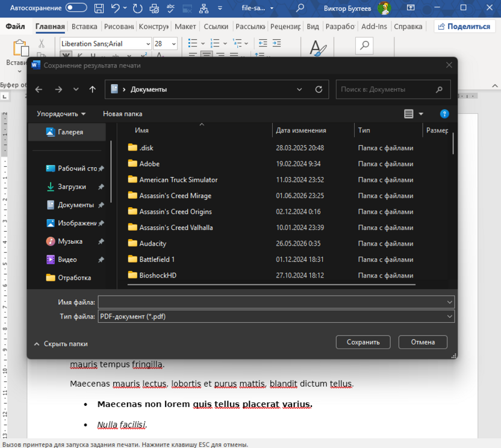Select Загрузки in the navigation pane
Viewport: 501px width, 448px height.
[x=75, y=187]
